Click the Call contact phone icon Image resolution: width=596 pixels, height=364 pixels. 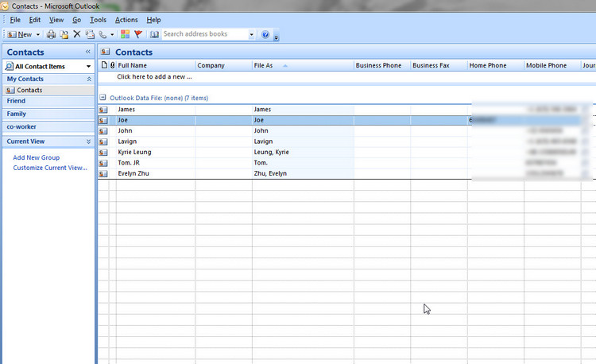pyautogui.click(x=103, y=35)
